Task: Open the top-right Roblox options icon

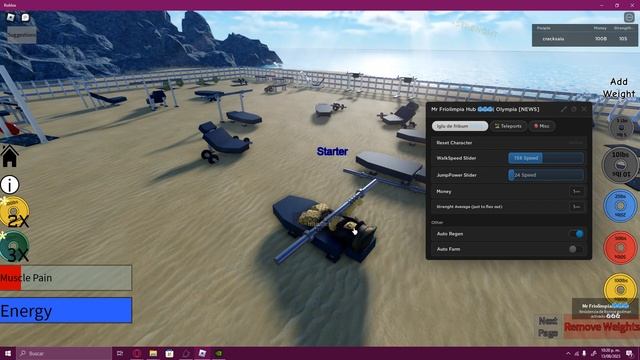Action: coord(629,17)
